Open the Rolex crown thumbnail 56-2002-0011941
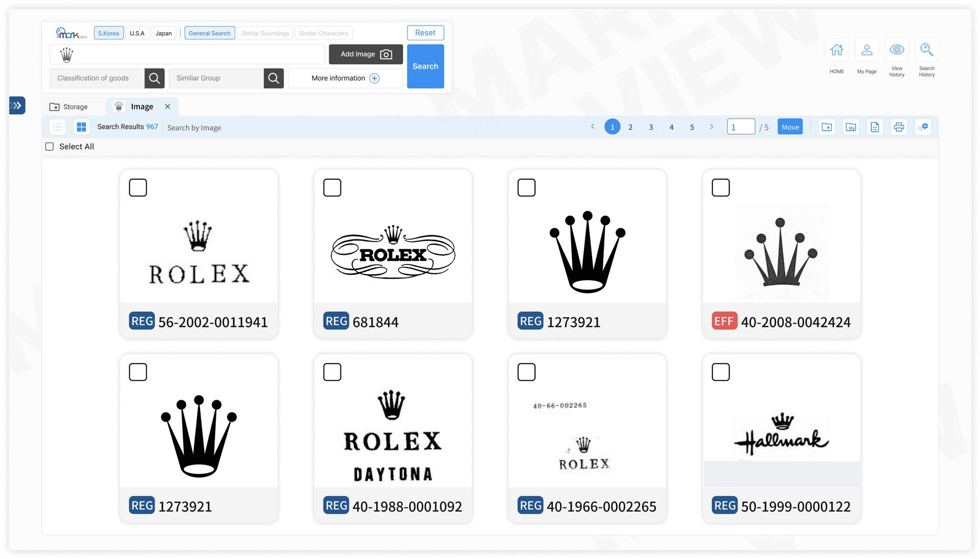 (199, 252)
